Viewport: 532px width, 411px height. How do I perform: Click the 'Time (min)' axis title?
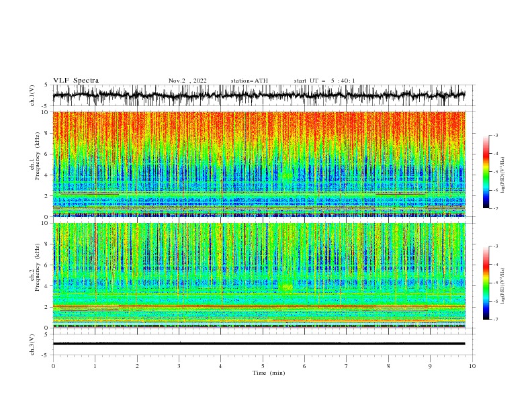[x=269, y=373]
